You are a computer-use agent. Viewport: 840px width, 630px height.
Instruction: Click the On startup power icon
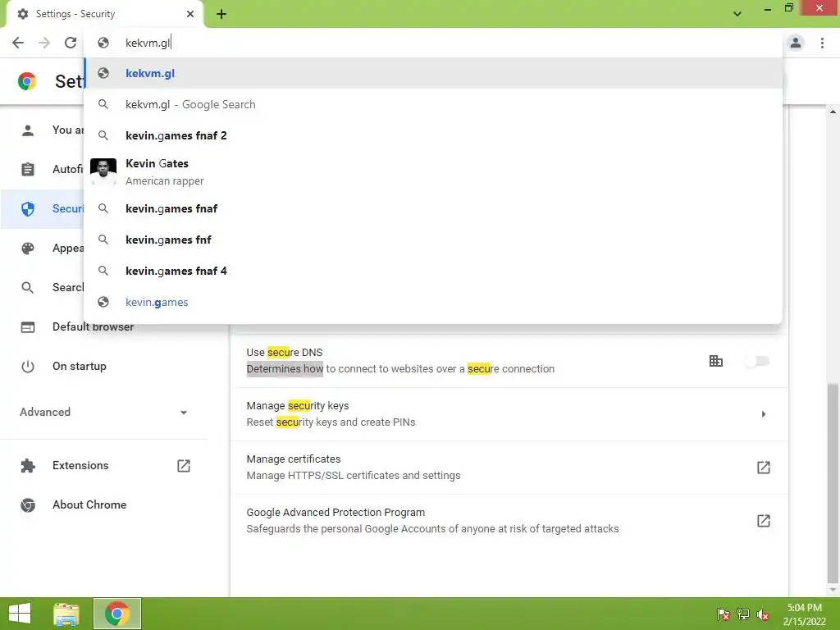click(x=27, y=367)
